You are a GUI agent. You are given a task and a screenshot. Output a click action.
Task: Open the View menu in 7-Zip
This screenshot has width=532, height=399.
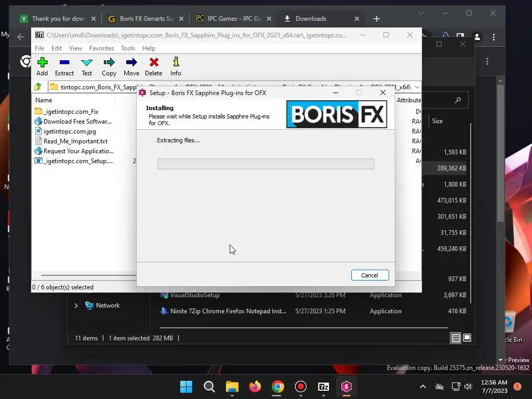tap(75, 48)
